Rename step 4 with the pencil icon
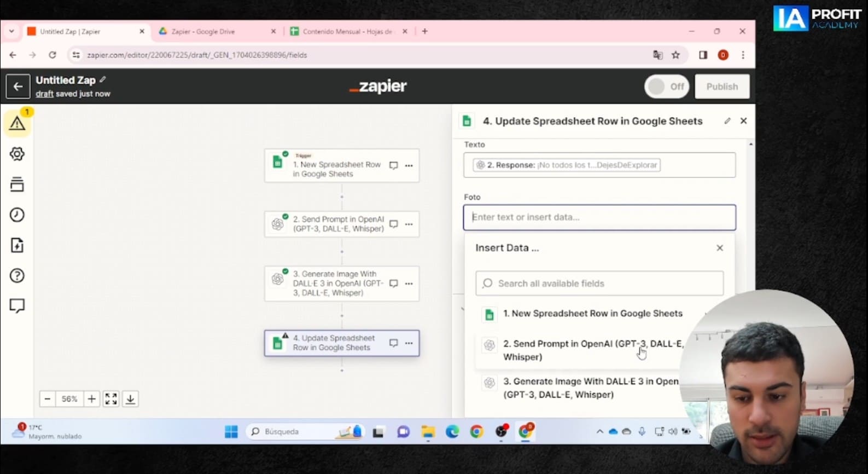The image size is (868, 474). [x=727, y=121]
